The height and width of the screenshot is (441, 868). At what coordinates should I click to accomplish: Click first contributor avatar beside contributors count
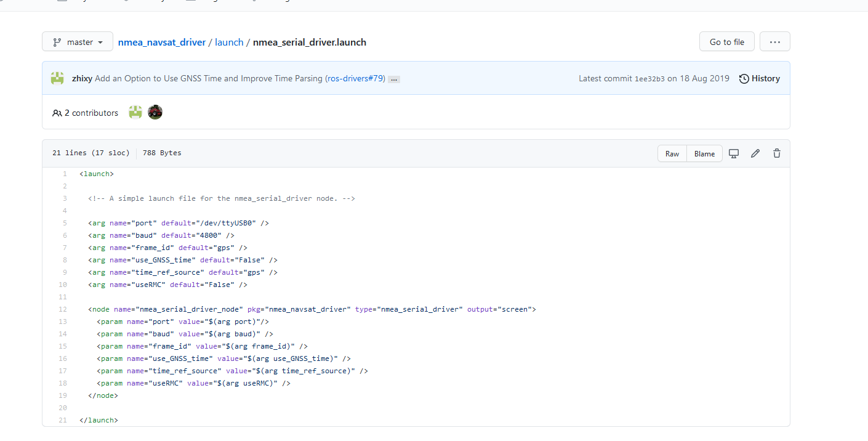point(135,112)
